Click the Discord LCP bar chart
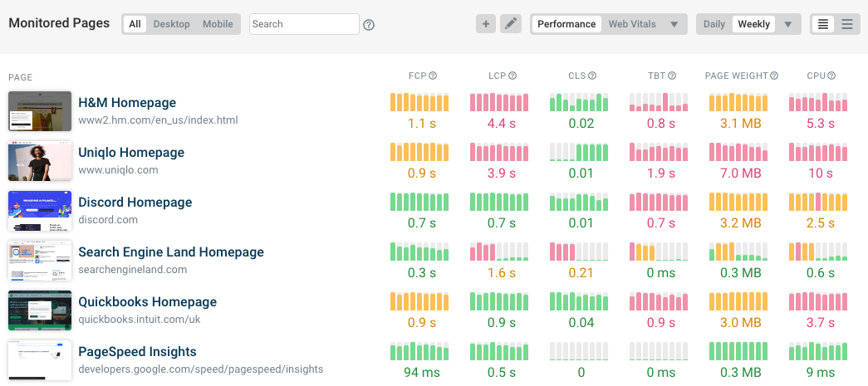868x386 pixels. coord(499,202)
